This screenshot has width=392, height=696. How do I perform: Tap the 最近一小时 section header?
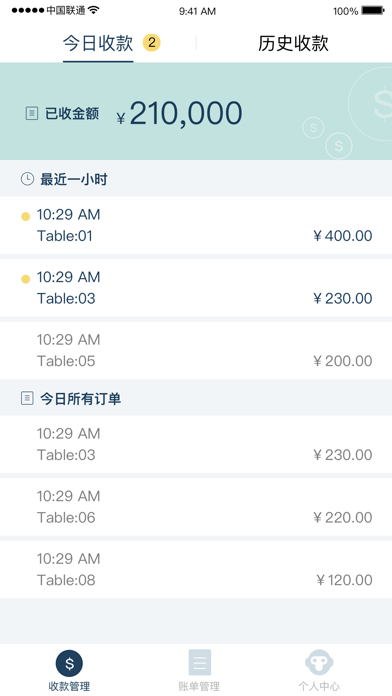196,178
